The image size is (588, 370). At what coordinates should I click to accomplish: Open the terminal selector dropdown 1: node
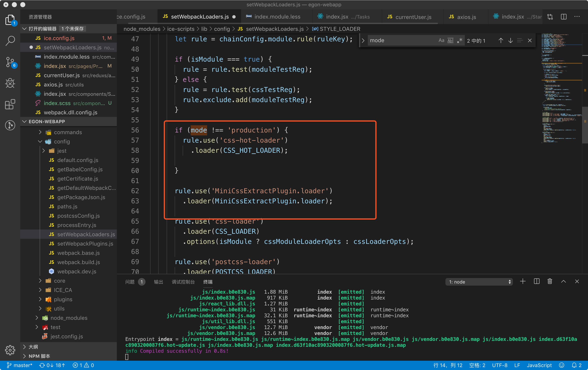[479, 282]
